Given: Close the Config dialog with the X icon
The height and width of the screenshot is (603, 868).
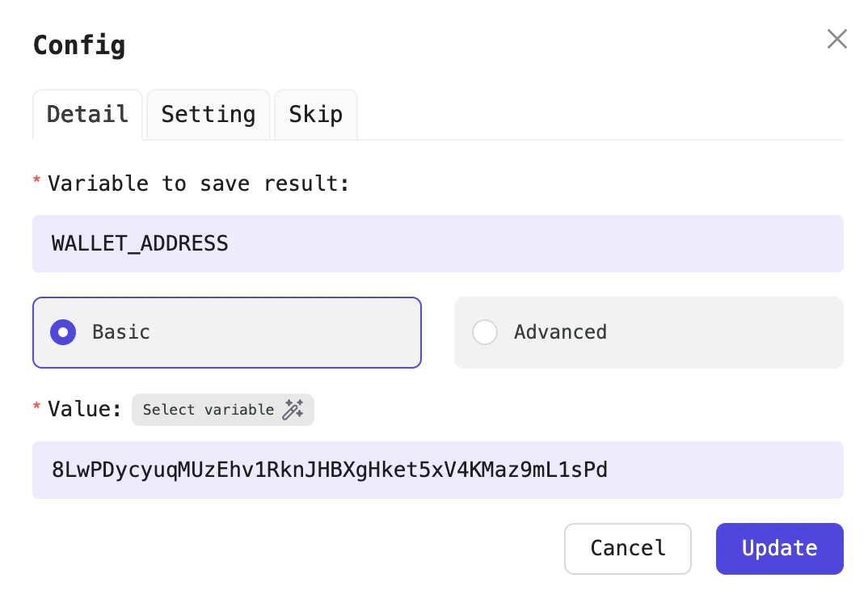Looking at the screenshot, I should [836, 39].
